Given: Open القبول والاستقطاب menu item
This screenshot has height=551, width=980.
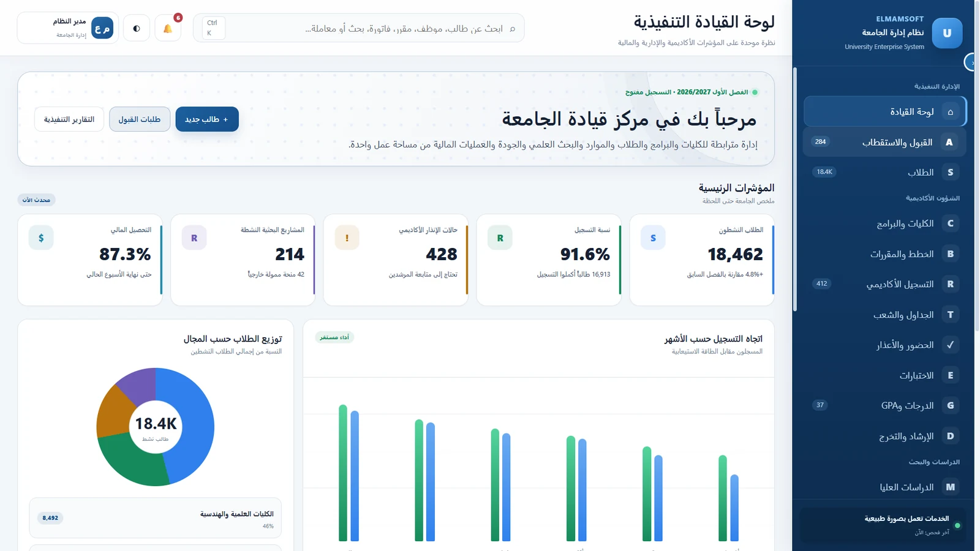Looking at the screenshot, I should click(884, 142).
